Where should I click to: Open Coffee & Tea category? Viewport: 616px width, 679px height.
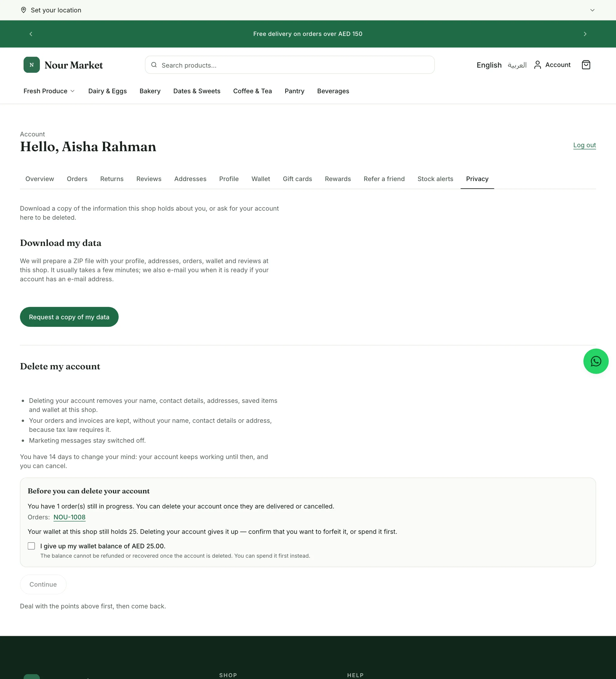click(252, 91)
